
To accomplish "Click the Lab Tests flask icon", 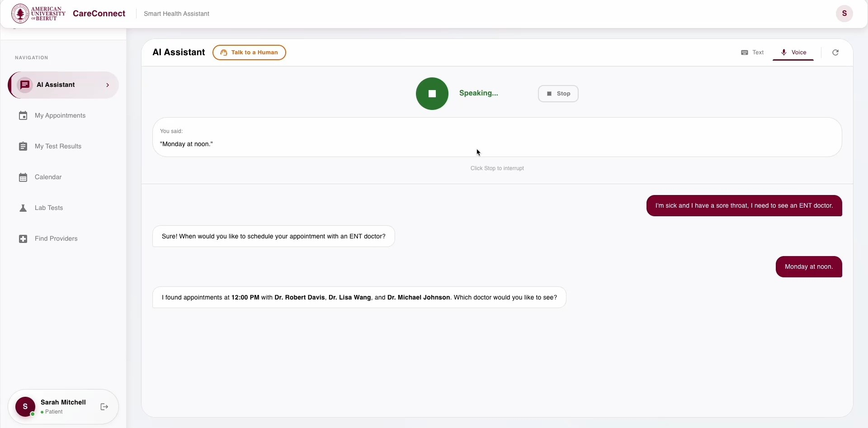I will click(23, 208).
